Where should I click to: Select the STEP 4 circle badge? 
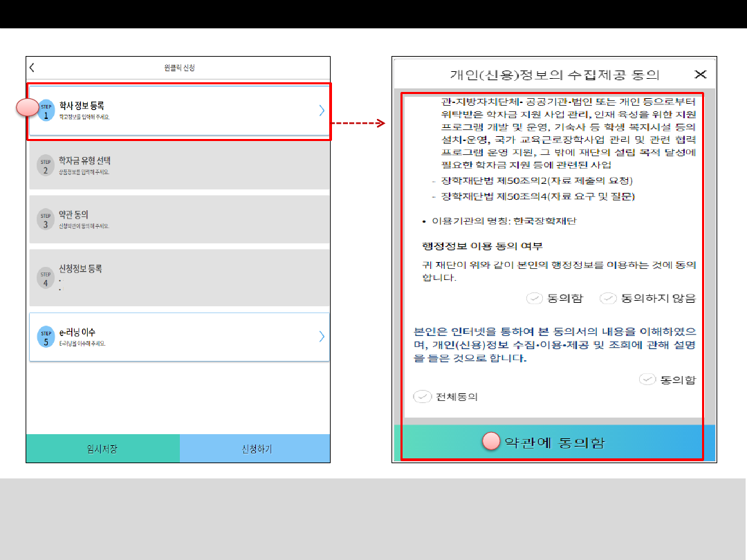click(x=46, y=278)
